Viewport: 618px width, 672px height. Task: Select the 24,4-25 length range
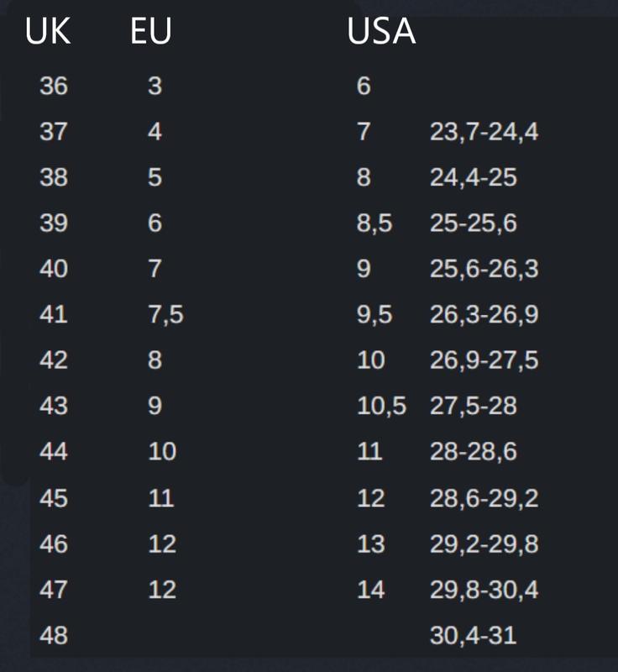point(473,178)
